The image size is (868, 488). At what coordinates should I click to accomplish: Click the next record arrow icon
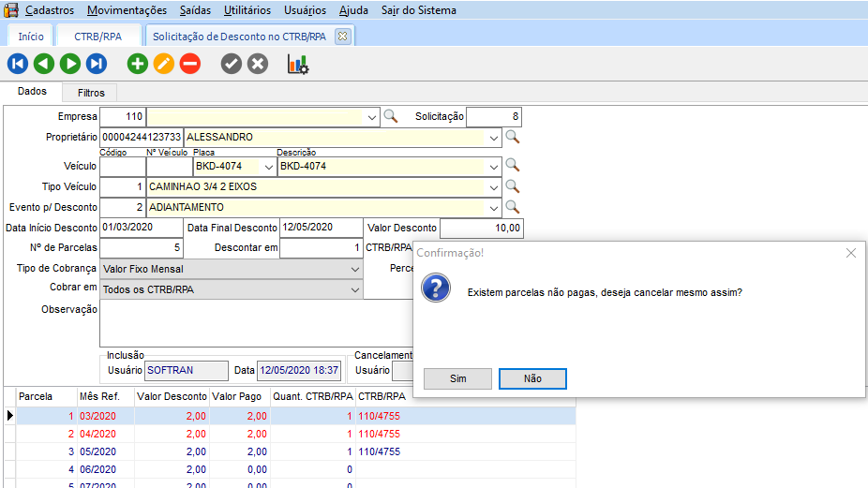coord(69,64)
